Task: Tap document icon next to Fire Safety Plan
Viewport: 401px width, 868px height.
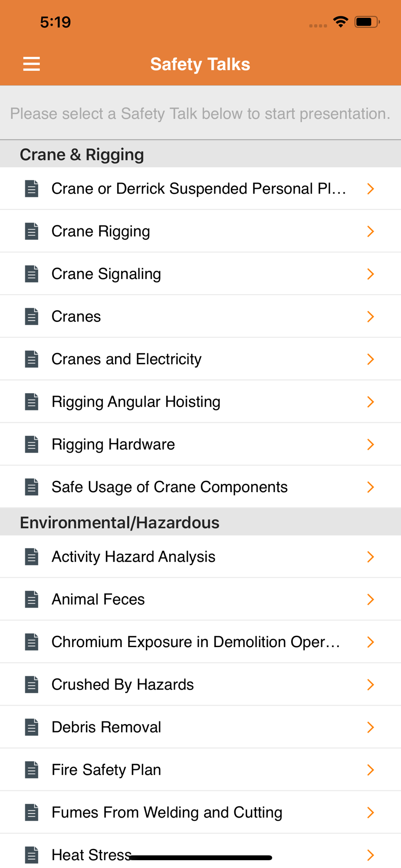Action: pyautogui.click(x=32, y=770)
